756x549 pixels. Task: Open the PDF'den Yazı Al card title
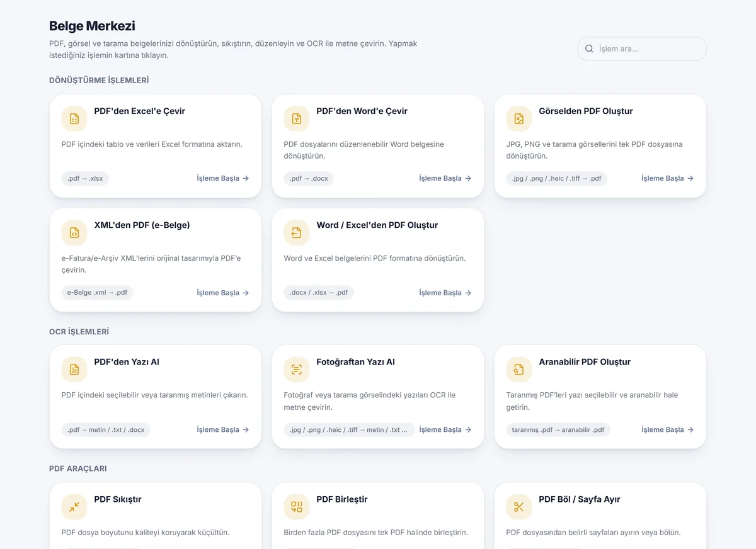(127, 362)
